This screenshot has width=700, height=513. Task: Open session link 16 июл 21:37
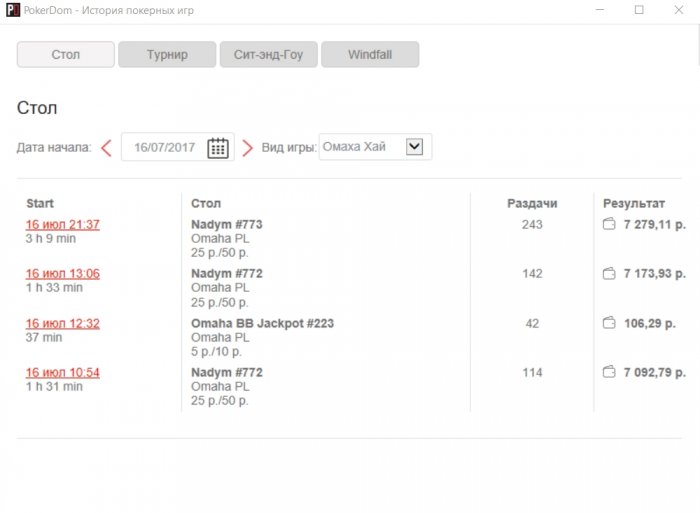click(63, 225)
